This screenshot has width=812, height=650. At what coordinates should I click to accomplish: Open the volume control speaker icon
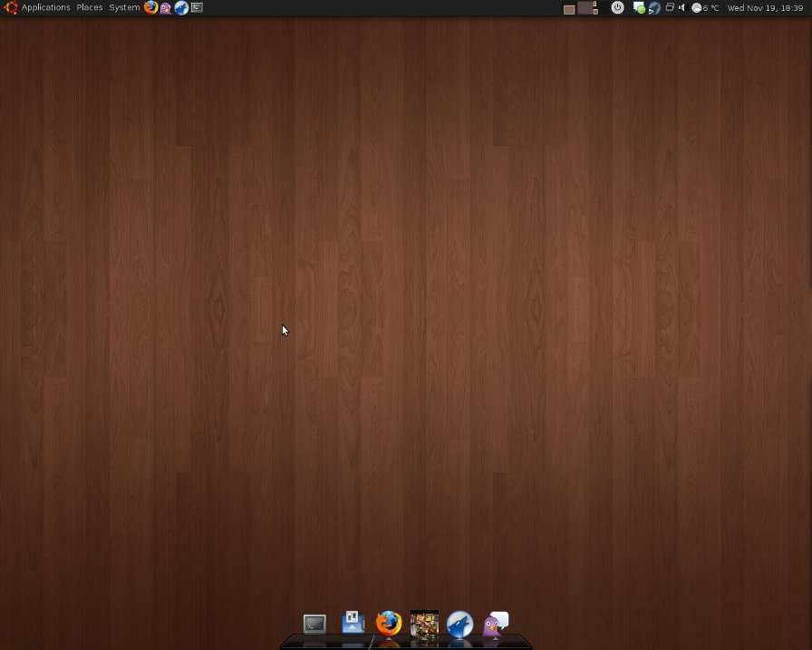(681, 7)
